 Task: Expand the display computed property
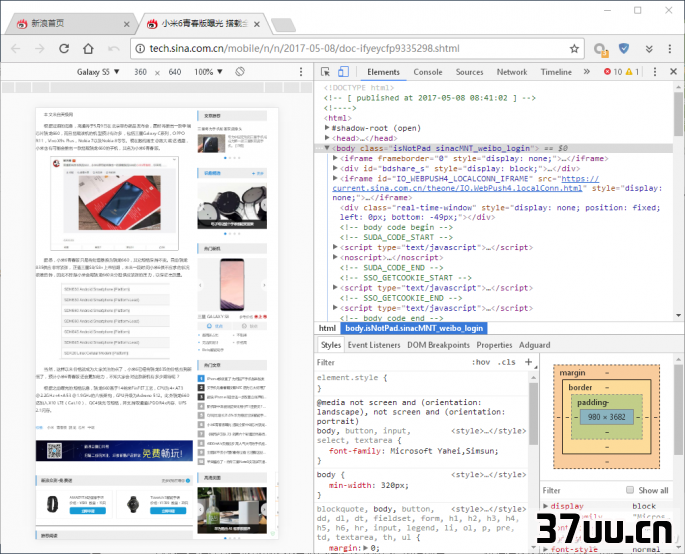(x=546, y=506)
